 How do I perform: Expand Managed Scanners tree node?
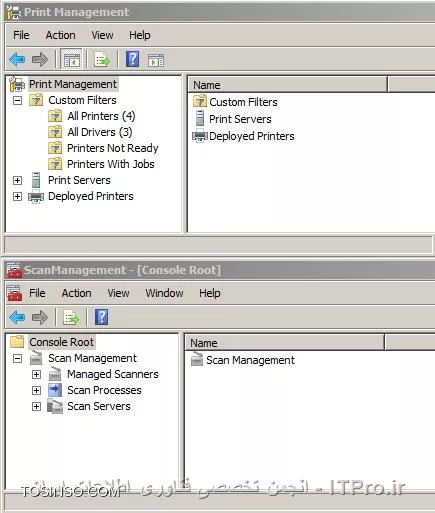point(36,375)
